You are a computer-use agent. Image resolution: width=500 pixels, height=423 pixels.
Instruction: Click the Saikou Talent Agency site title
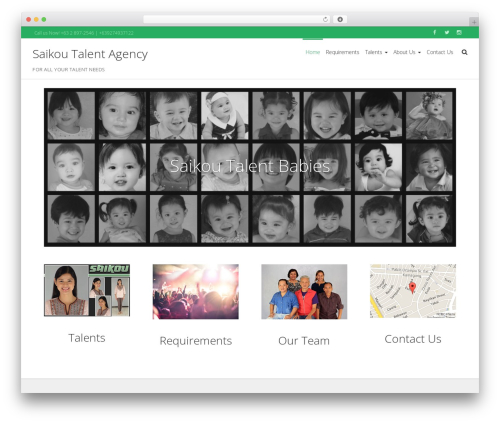(90, 54)
